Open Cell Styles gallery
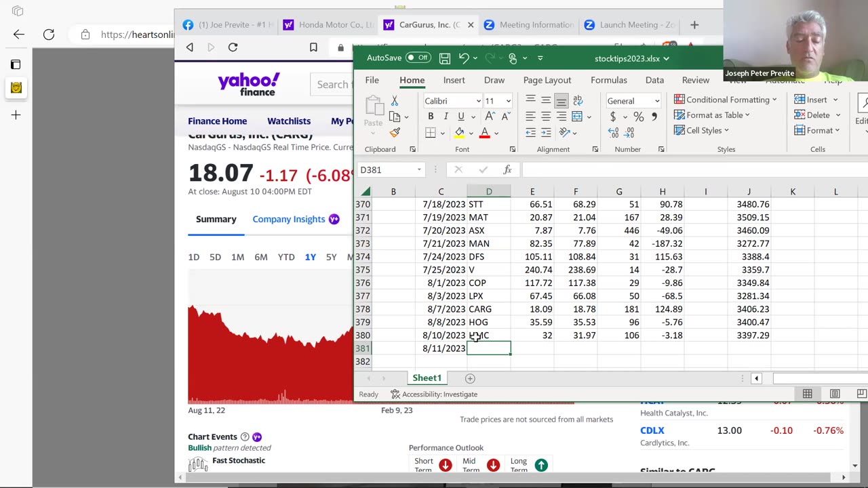 702,131
